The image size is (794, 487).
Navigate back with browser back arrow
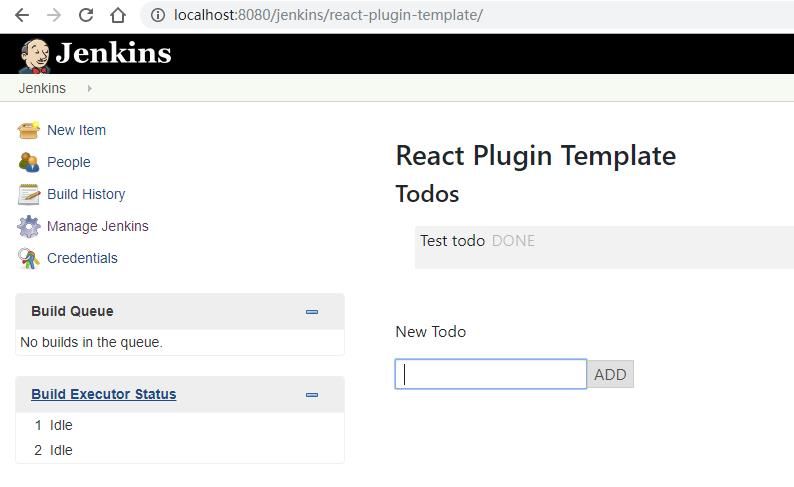[22, 15]
